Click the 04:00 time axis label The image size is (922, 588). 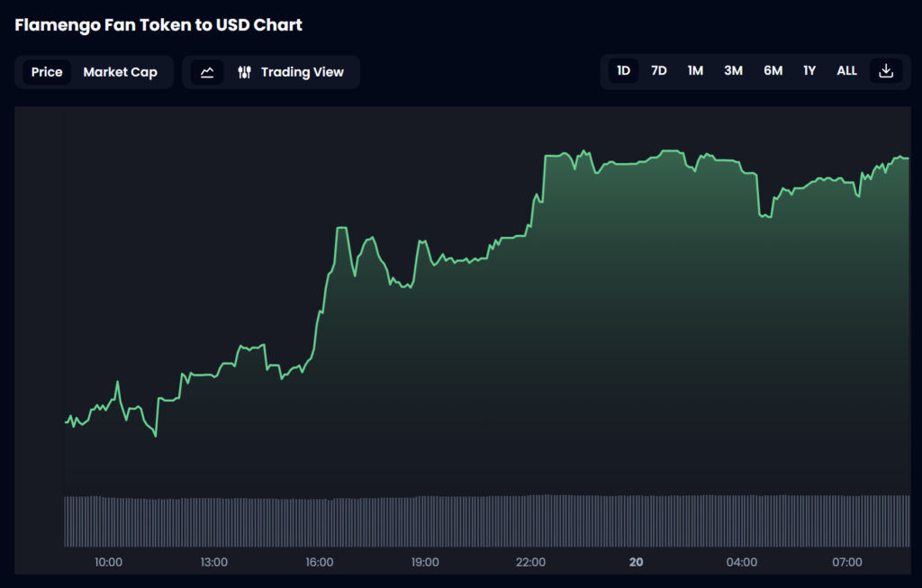pyautogui.click(x=742, y=562)
